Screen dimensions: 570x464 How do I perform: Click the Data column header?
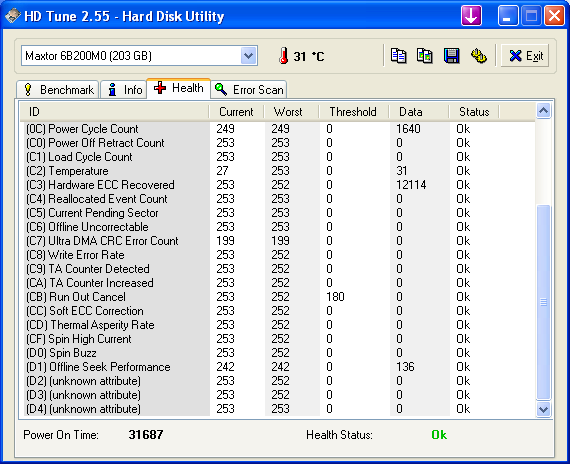419,112
